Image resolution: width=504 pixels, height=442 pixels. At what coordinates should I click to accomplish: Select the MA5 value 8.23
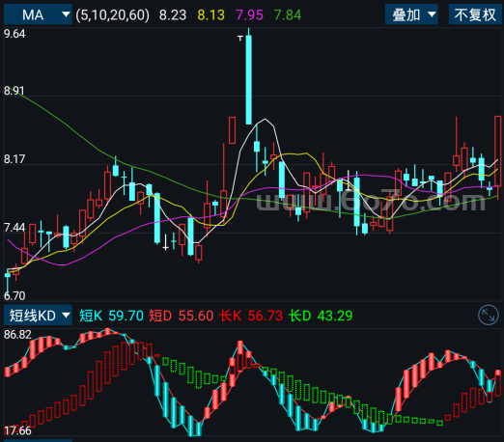[x=173, y=15]
